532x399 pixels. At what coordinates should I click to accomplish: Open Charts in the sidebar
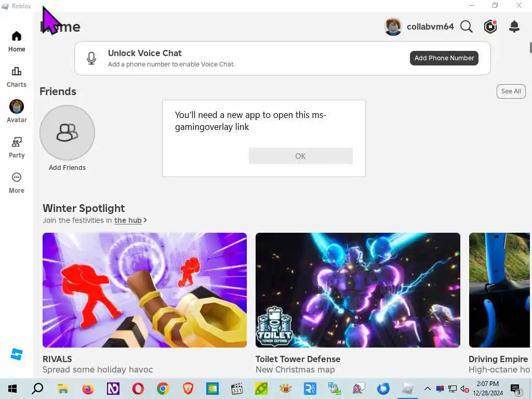(x=17, y=77)
